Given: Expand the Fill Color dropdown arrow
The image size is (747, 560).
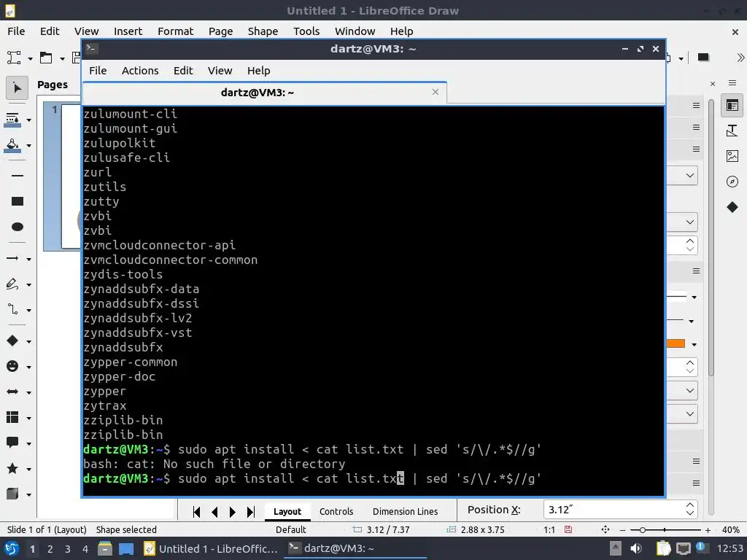Looking at the screenshot, I should [x=29, y=146].
